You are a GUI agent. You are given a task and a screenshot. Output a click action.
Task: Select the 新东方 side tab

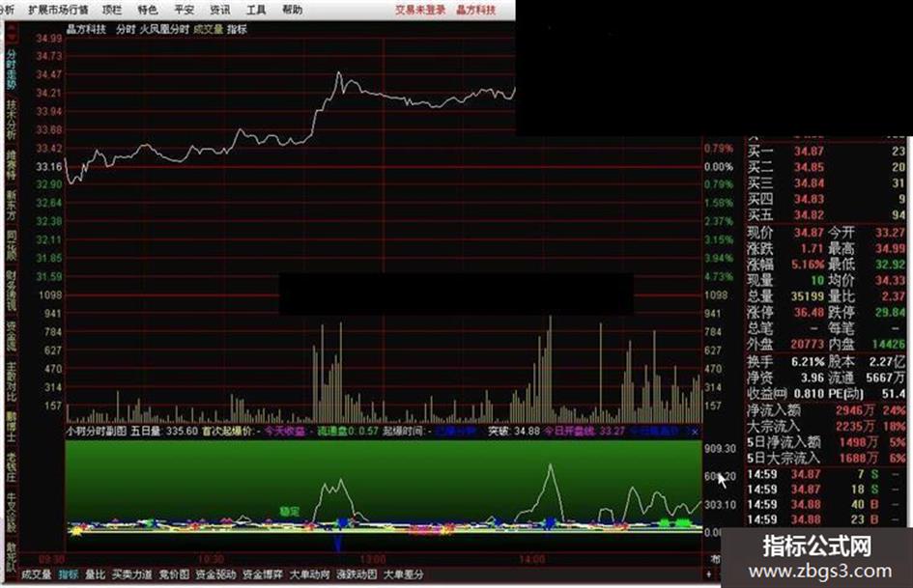point(11,205)
